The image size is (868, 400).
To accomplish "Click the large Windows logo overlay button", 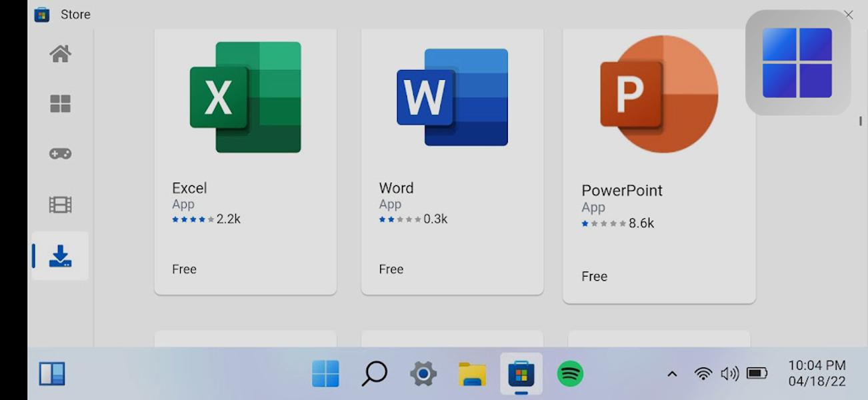I will click(x=797, y=63).
